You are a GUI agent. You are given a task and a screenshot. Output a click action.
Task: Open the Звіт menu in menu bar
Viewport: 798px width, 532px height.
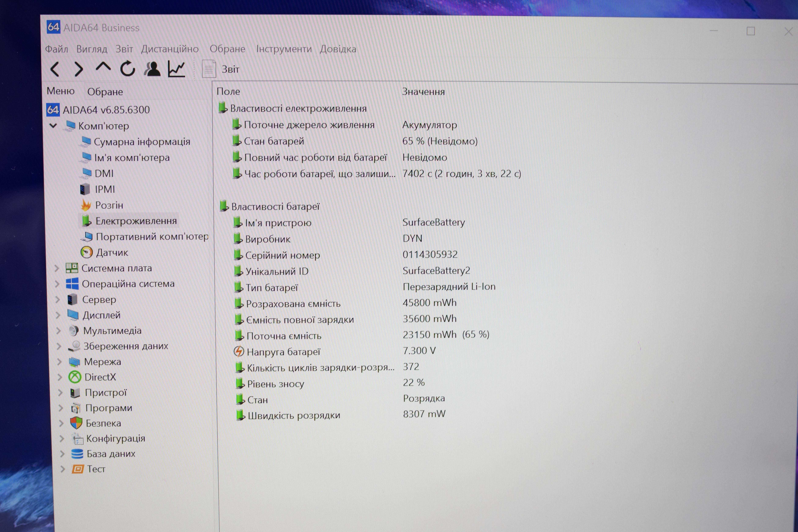[x=124, y=49]
